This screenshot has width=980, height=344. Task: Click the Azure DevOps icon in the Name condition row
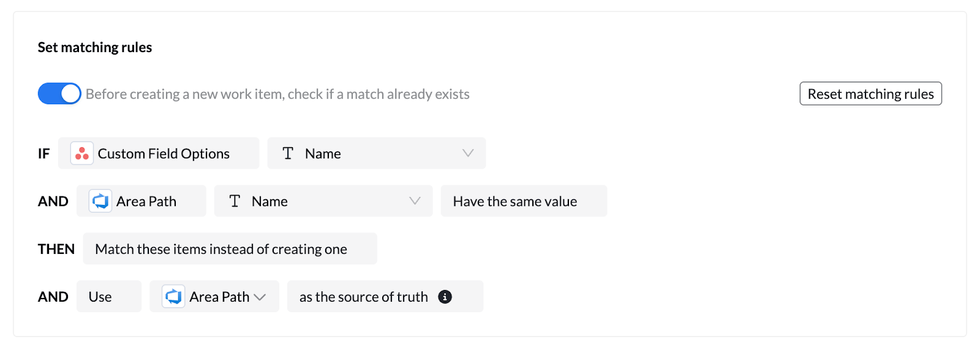100,201
